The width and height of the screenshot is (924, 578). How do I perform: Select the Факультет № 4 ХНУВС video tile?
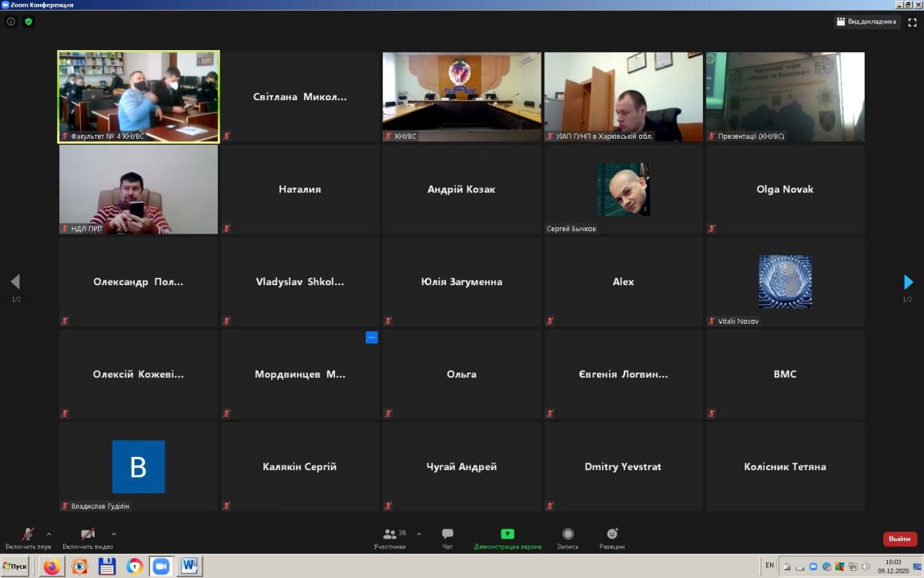(139, 96)
